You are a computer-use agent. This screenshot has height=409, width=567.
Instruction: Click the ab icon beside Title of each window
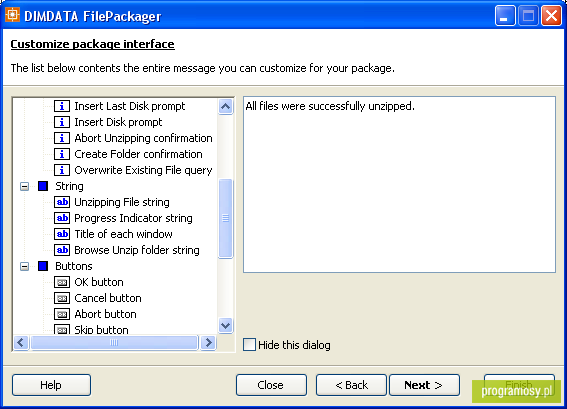pos(62,234)
